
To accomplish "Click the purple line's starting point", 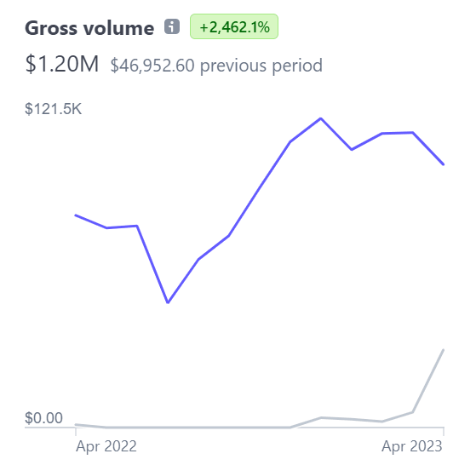I will 76,215.
